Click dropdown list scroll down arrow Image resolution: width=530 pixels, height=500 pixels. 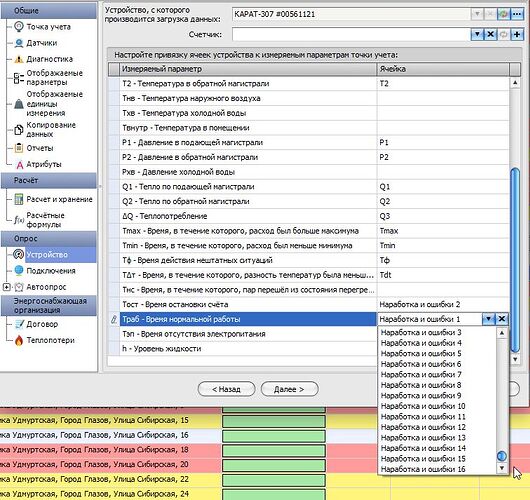tap(502, 468)
